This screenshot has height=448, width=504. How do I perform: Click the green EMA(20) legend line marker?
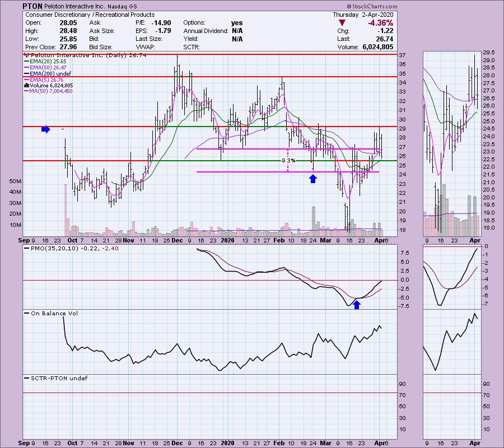pos(27,62)
